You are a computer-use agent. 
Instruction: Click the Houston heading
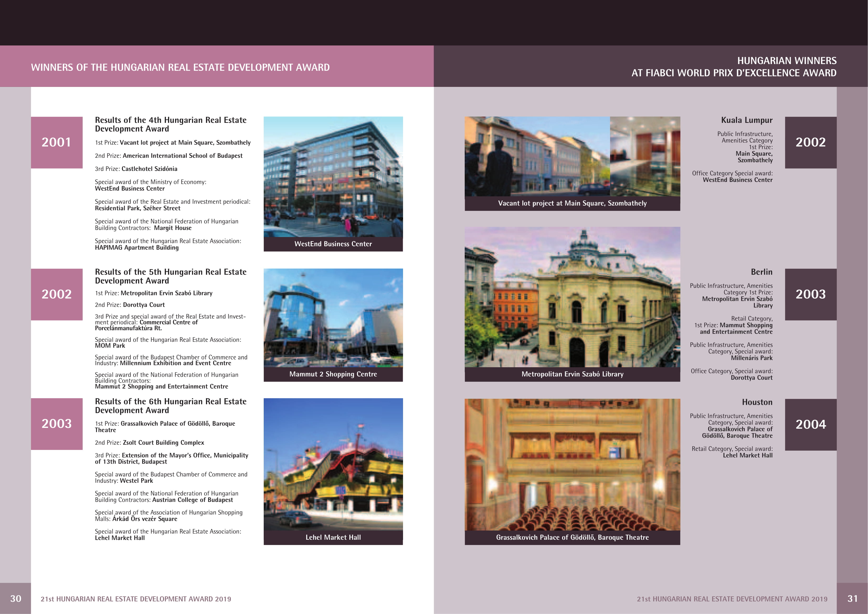(x=757, y=402)
